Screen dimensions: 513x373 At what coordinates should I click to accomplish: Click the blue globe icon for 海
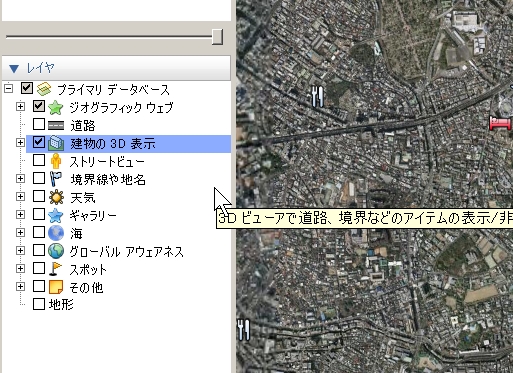(x=56, y=233)
